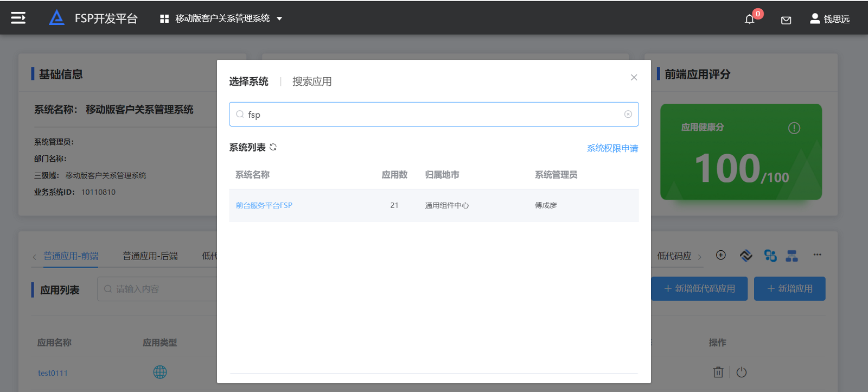Click the 应用类型 column header
868x392 pixels.
pyautogui.click(x=159, y=343)
